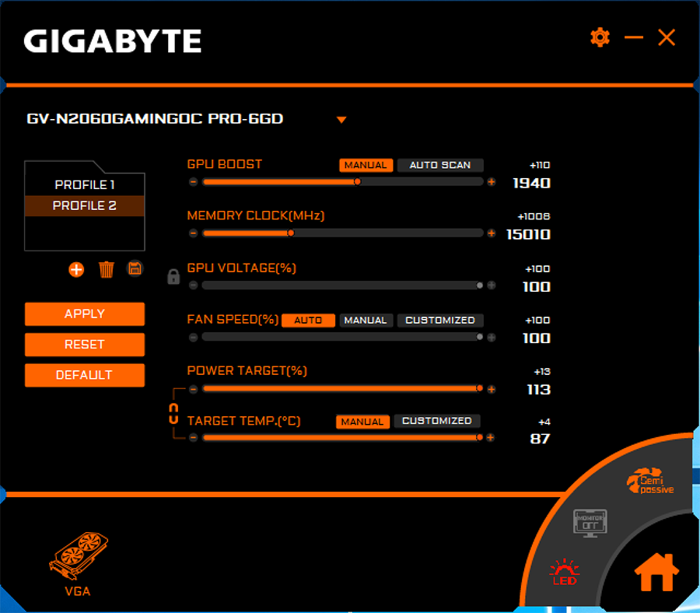Switch GPU Boost to Manual mode

pos(366,165)
